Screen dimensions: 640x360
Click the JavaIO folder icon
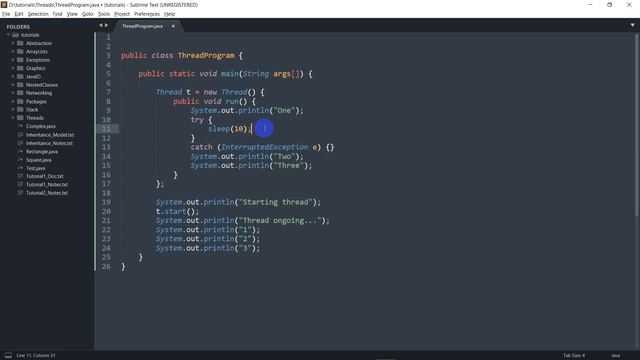[x=20, y=76]
